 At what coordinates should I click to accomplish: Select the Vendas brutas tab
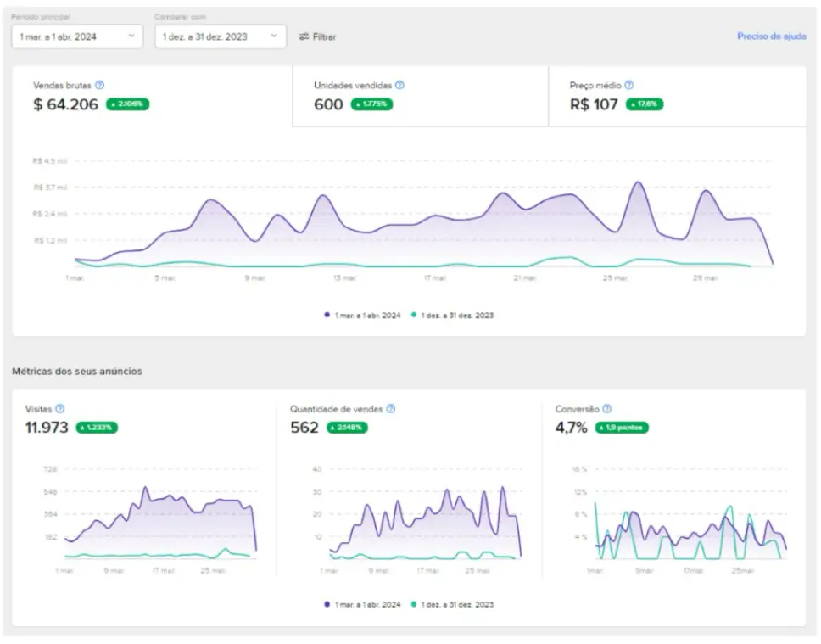(x=152, y=96)
